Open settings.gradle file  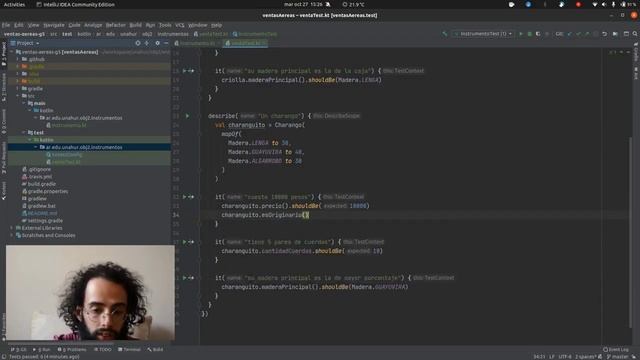pyautogui.click(x=42, y=221)
